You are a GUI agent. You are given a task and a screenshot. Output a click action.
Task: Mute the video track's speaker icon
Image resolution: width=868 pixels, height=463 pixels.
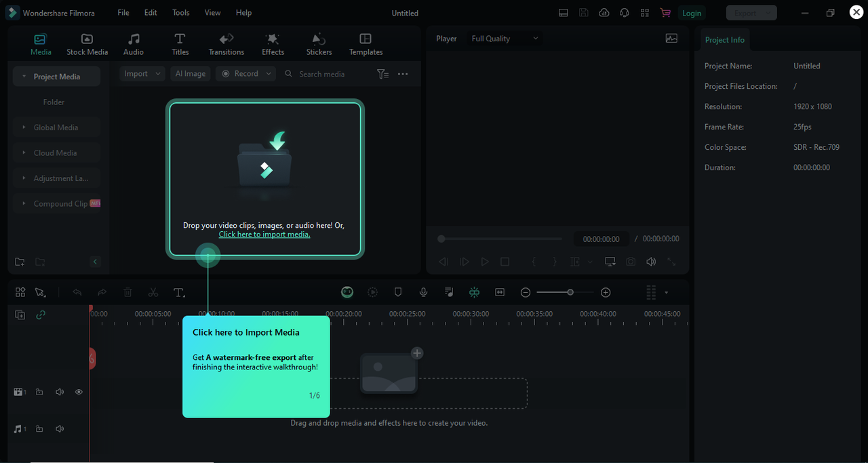[x=59, y=392]
